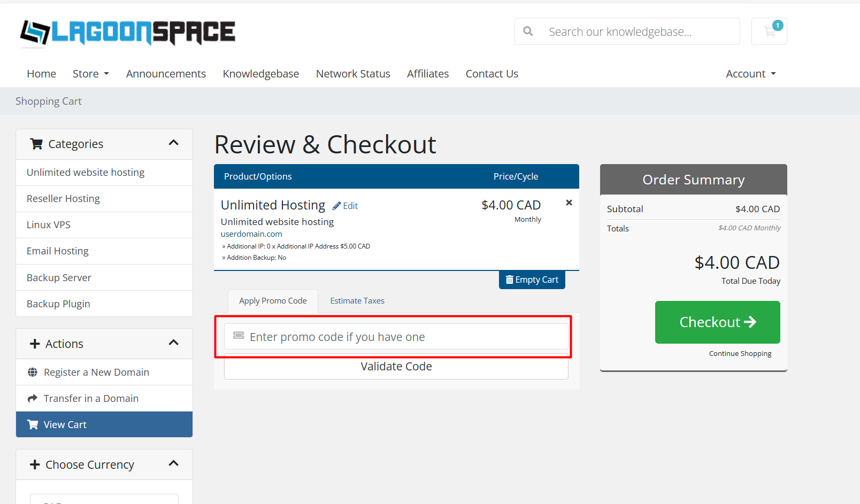Click the pencil Edit icon for Unlimited Hosting
Image resolution: width=860 pixels, height=504 pixels.
click(336, 206)
